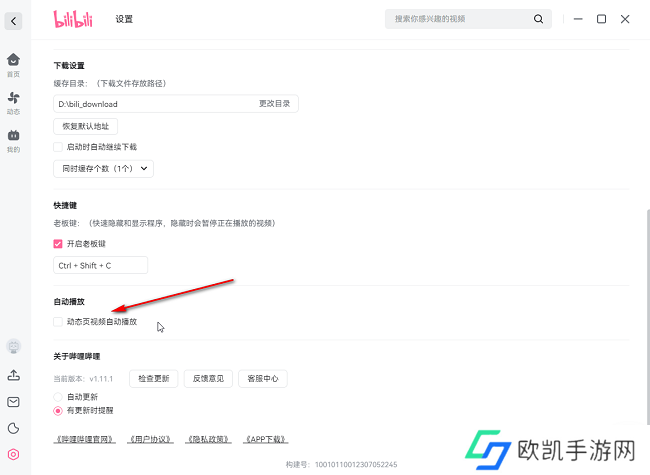Click the 下载设置 section heading
Image resolution: width=650 pixels, height=475 pixels.
point(69,65)
